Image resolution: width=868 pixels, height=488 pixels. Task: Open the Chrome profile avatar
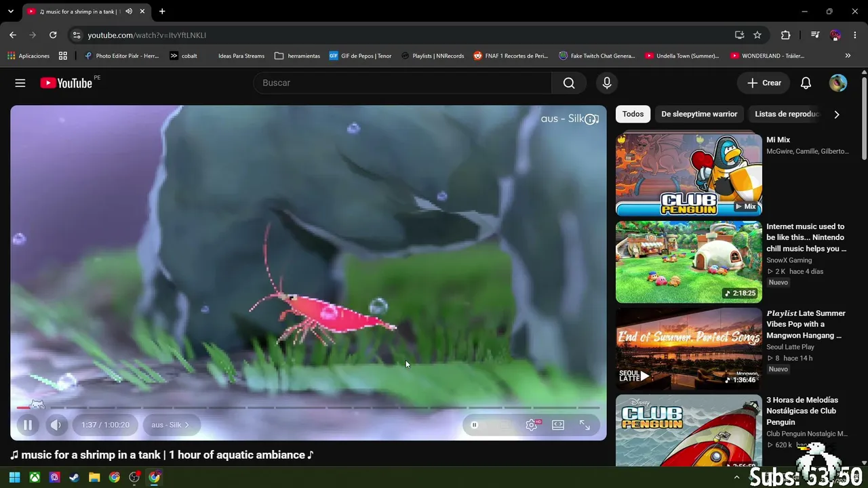click(835, 35)
